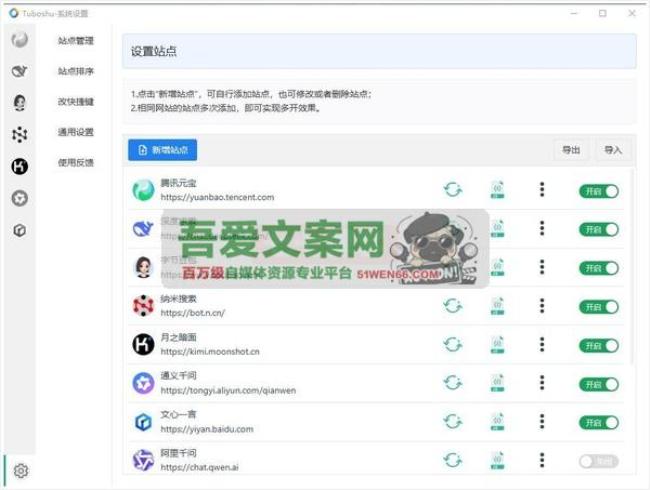This screenshot has width=650, height=490.
Task: Disable the 文心一言 site toggle
Action: point(599,422)
